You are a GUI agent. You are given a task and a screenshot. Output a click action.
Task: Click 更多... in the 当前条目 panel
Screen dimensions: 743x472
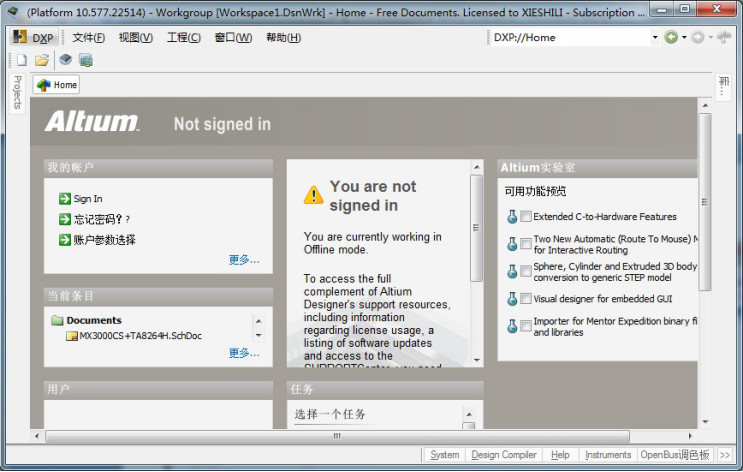point(244,353)
